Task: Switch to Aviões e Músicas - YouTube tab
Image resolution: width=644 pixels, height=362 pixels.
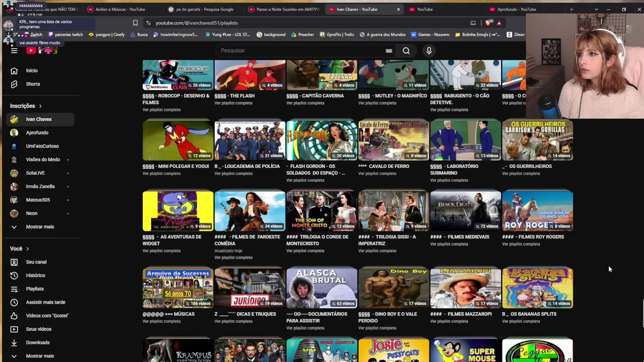Action: (x=120, y=9)
